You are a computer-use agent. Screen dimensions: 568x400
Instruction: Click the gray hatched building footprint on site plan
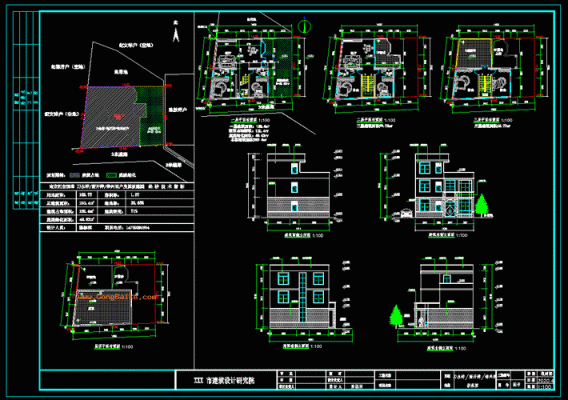pos(110,117)
